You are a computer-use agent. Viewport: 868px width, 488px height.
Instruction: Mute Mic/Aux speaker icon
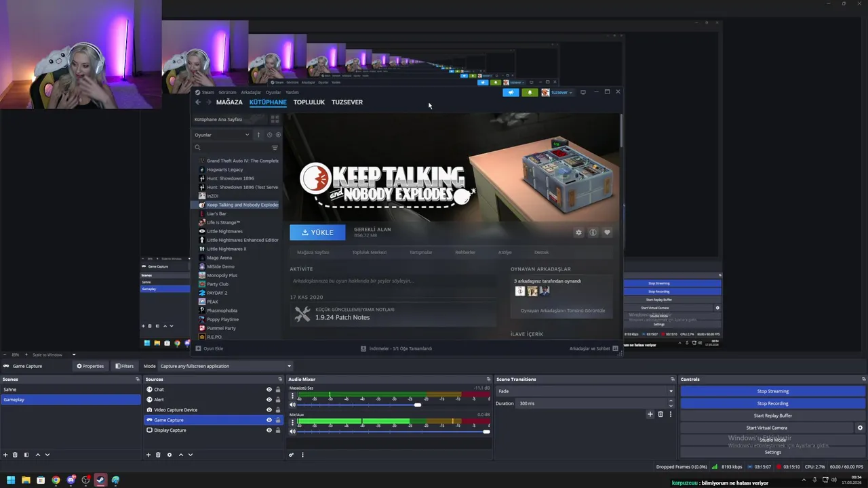point(293,431)
